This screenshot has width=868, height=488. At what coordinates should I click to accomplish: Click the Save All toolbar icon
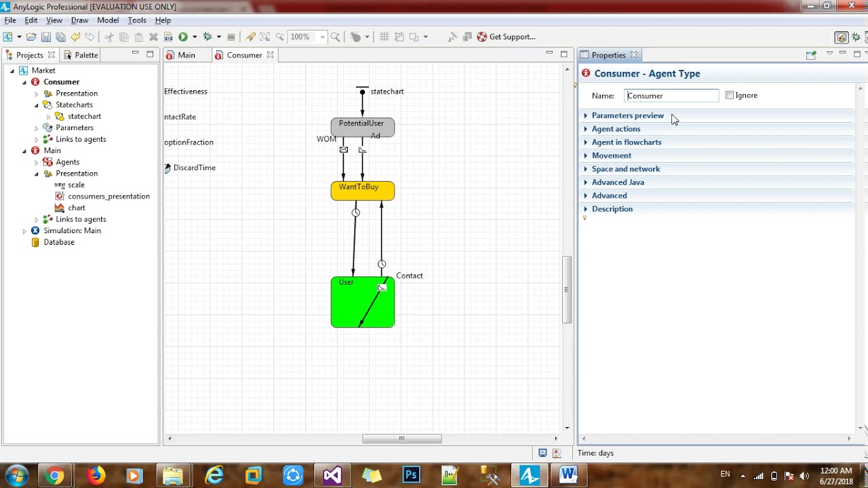coord(60,37)
